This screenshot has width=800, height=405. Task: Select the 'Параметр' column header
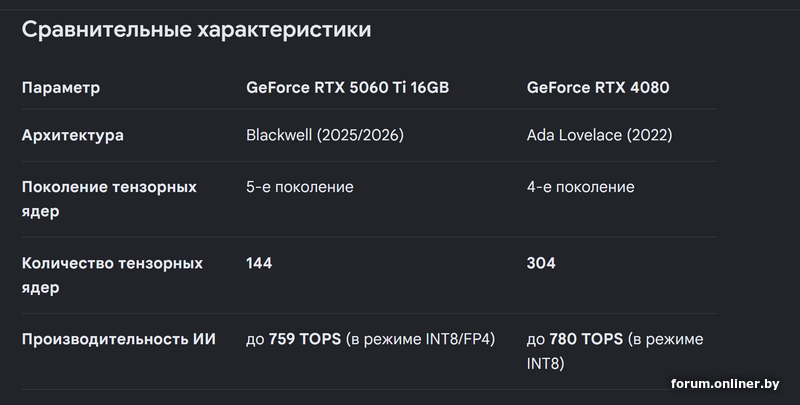pos(61,88)
